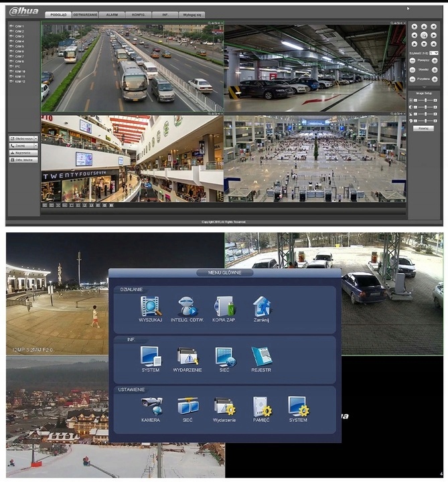This screenshot has height=482, width=448.
Task: Switch to the ALARM tab
Action: pyautogui.click(x=114, y=14)
